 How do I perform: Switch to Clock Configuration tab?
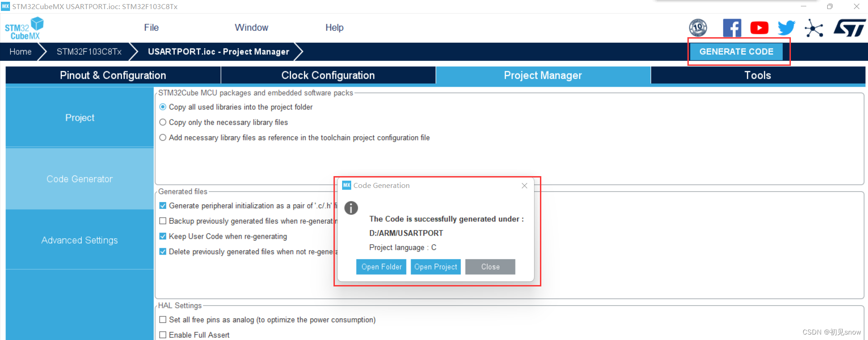(328, 75)
